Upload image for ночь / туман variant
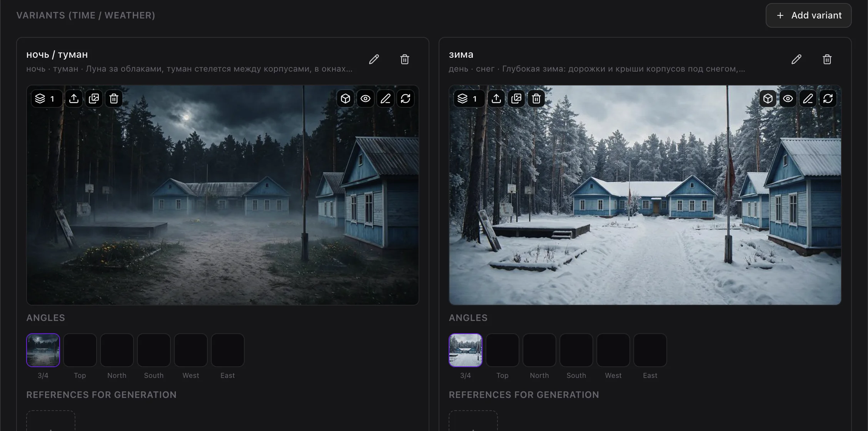Image resolution: width=868 pixels, height=431 pixels. (74, 99)
